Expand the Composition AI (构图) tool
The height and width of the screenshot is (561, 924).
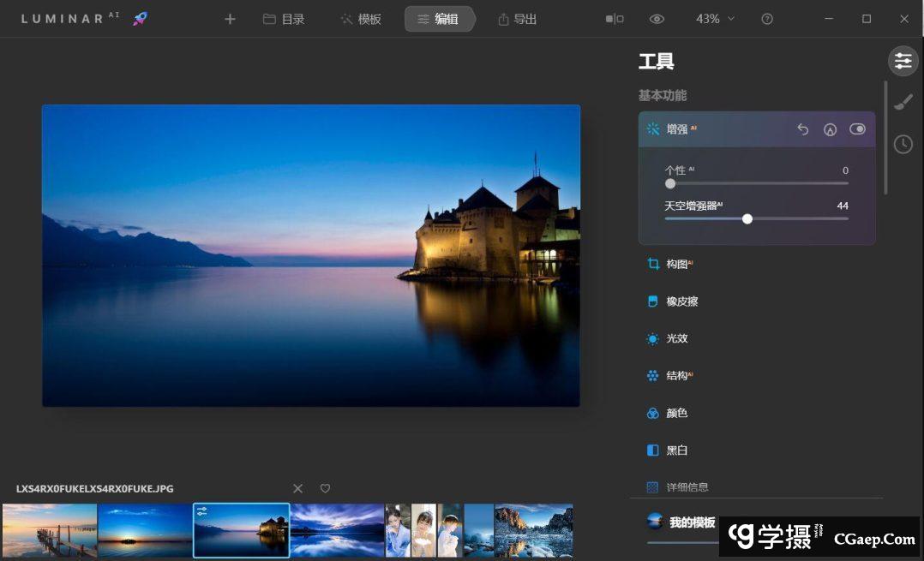(x=677, y=265)
